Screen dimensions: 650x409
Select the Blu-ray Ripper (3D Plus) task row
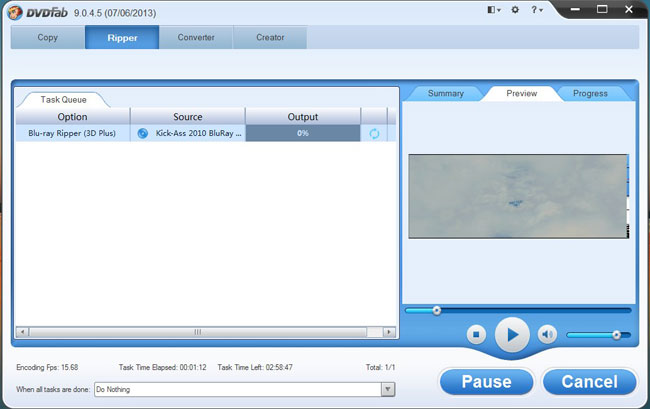coord(206,133)
